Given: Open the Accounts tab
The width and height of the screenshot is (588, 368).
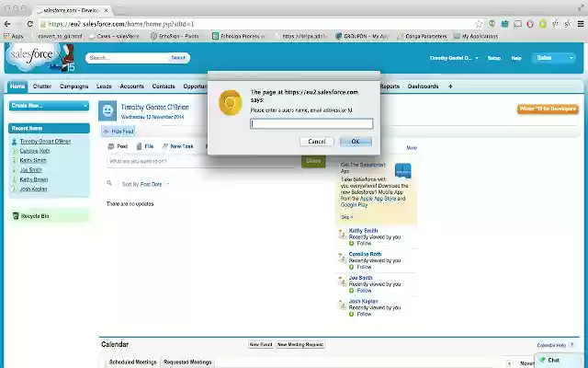Looking at the screenshot, I should pyautogui.click(x=132, y=86).
